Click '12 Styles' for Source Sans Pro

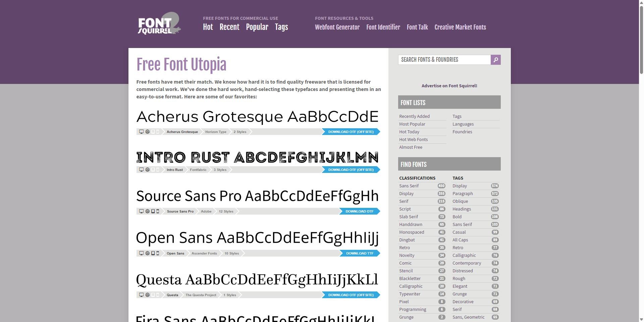click(x=226, y=211)
